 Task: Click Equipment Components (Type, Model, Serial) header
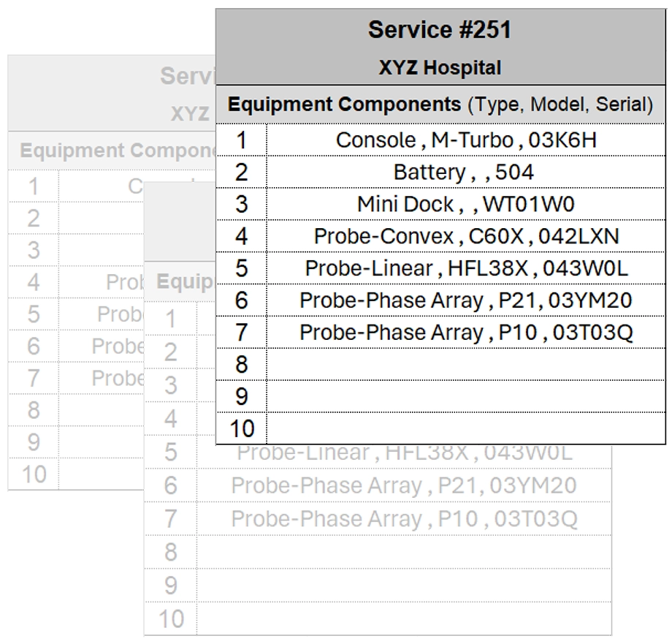[x=440, y=105]
